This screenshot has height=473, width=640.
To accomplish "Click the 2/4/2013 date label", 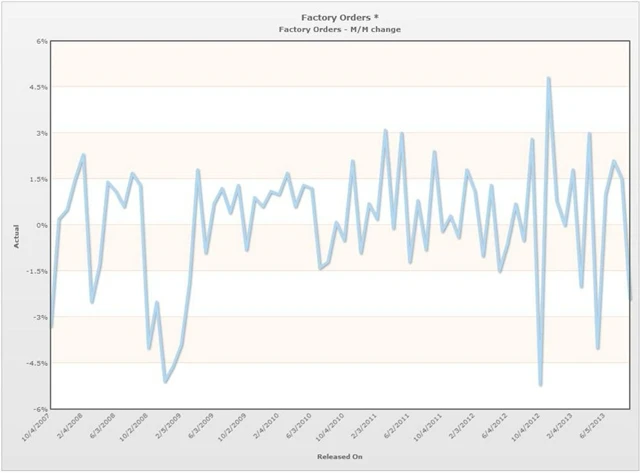I will point(560,425).
